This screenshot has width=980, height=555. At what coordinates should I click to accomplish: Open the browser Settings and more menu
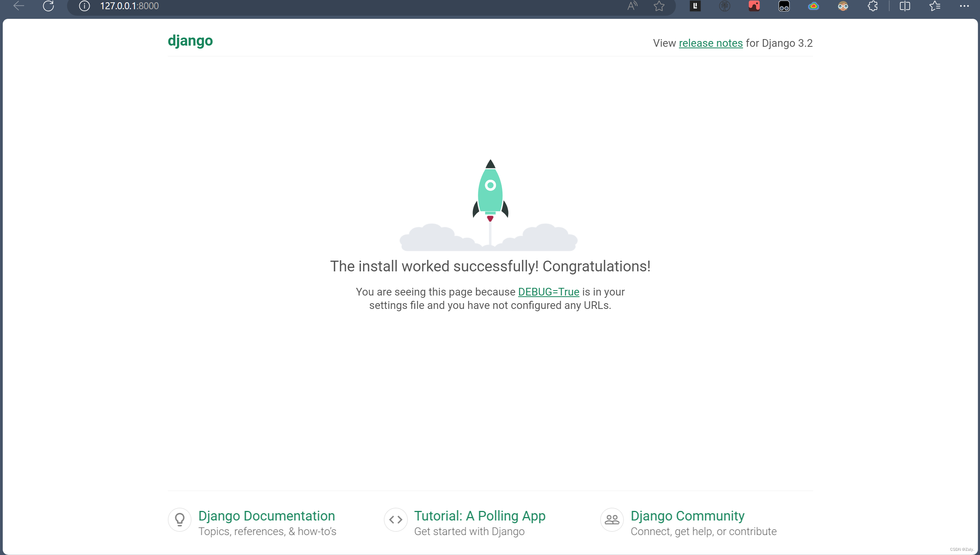(x=964, y=6)
